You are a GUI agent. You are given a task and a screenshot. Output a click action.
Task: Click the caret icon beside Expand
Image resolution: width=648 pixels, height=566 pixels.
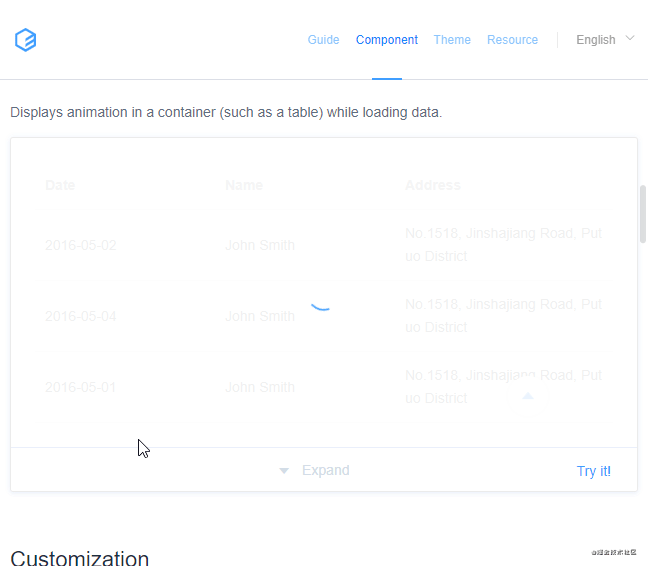(x=284, y=471)
